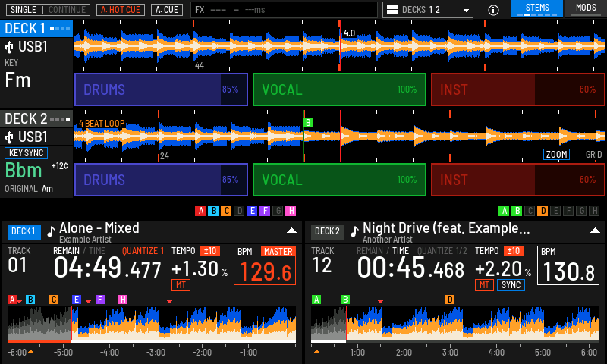Click hot cue B flag on Deck 2 waveform
The width and height of the screenshot is (607, 364).
point(308,123)
